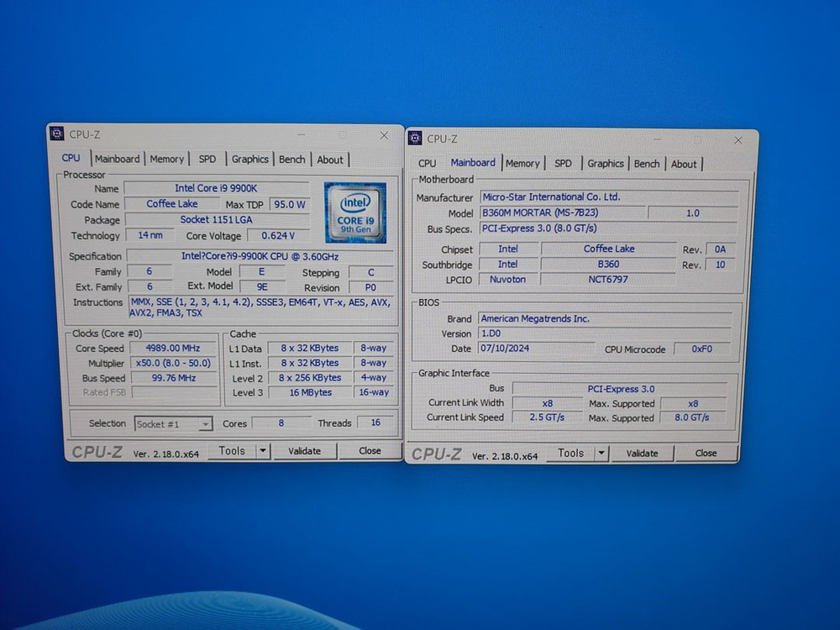Click Validate in the left window
This screenshot has width=840, height=630.
305,451
